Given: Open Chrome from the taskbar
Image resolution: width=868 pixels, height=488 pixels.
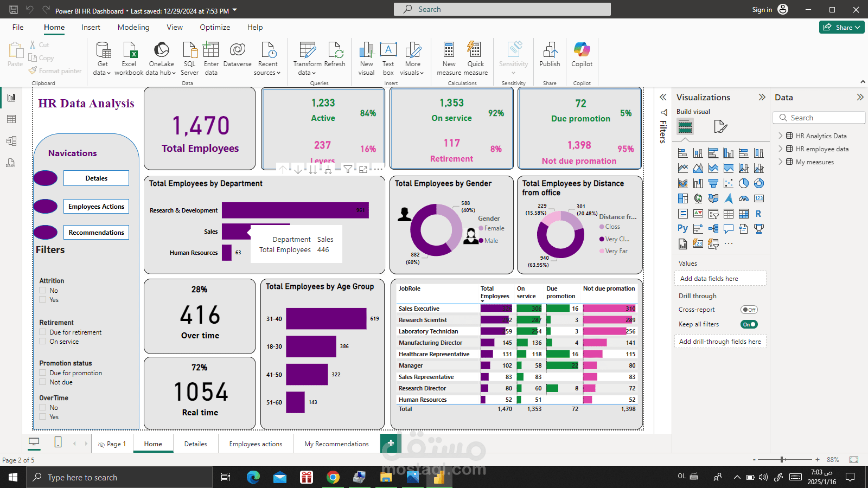Looking at the screenshot, I should (x=333, y=477).
